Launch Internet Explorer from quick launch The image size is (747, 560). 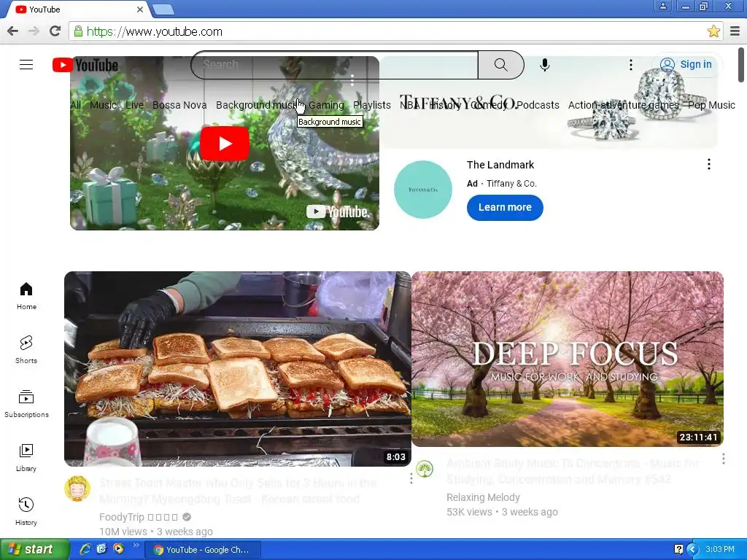click(85, 549)
